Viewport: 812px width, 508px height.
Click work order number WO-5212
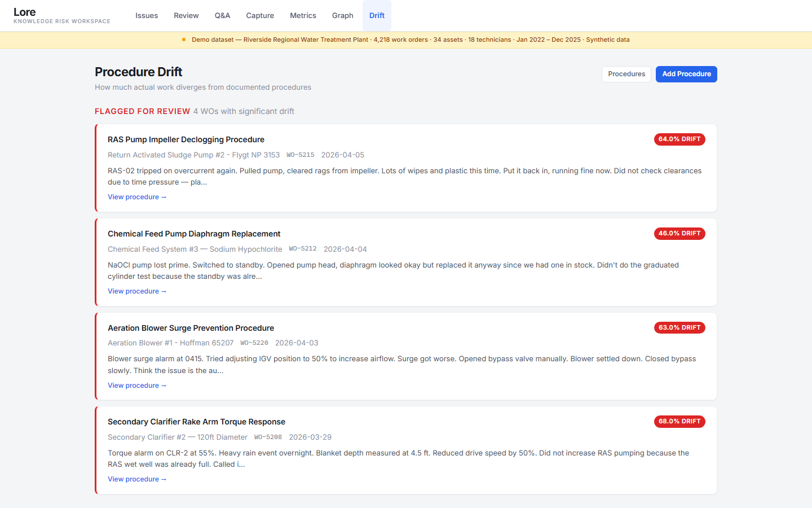click(302, 248)
